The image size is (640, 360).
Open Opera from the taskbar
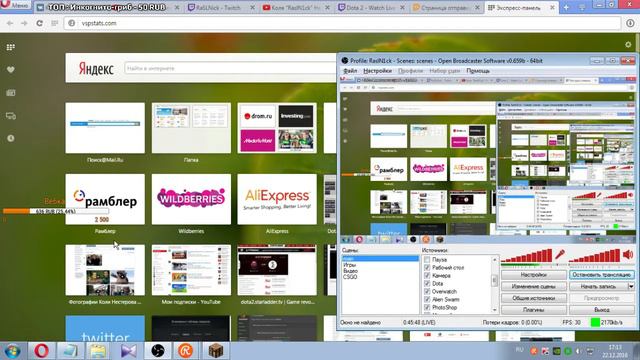point(41,351)
